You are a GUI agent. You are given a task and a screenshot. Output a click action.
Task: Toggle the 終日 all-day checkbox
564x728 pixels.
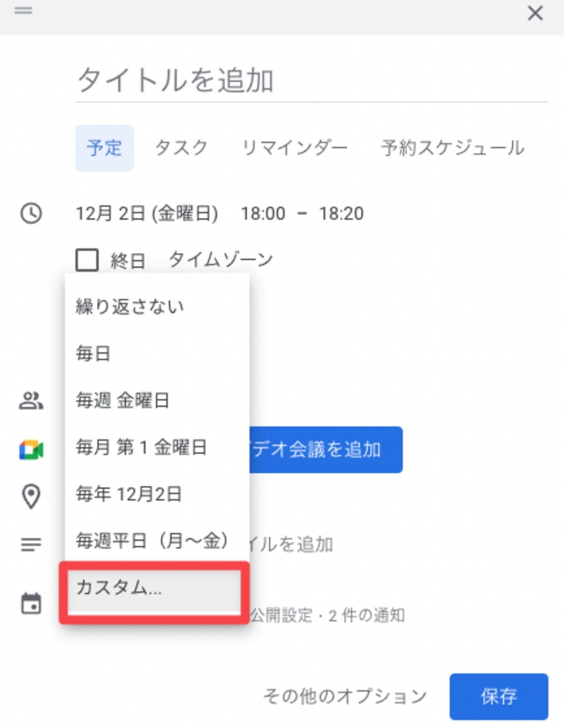[87, 260]
